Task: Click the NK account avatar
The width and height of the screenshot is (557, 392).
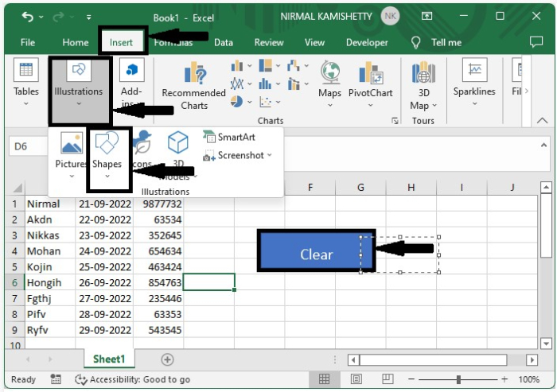Action: point(390,17)
